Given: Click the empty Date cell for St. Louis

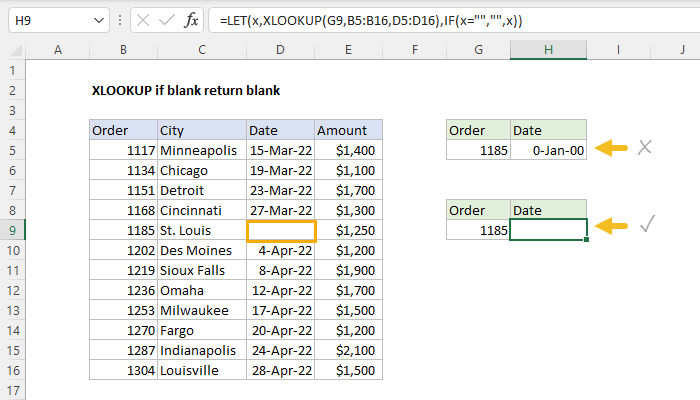Looking at the screenshot, I should pyautogui.click(x=280, y=231).
